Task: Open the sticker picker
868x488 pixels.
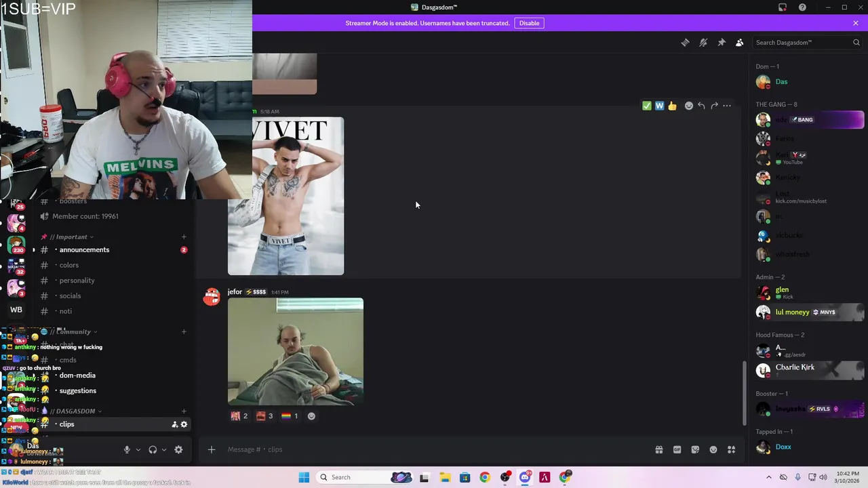Action: [695, 449]
